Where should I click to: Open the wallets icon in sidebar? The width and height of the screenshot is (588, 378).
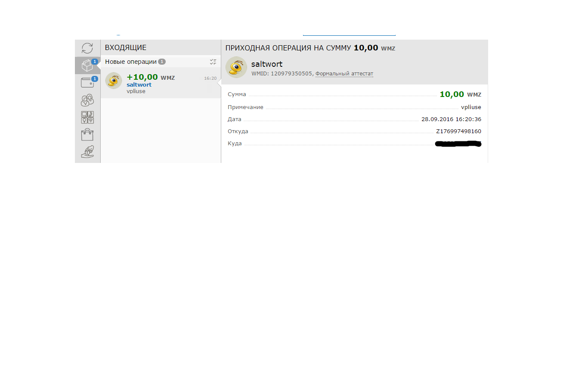click(87, 83)
